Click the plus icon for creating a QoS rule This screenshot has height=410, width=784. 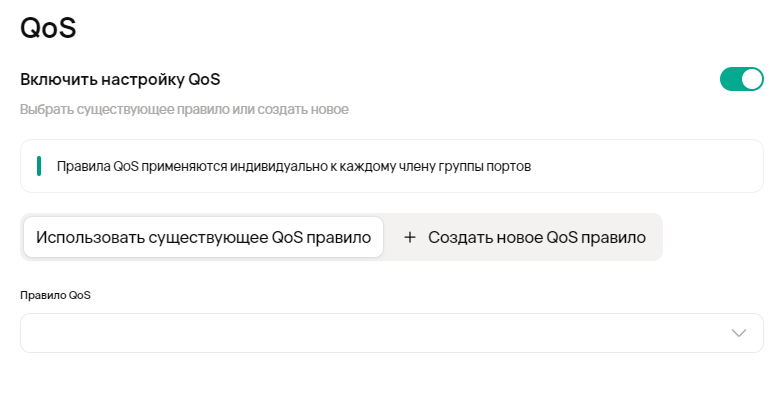[x=409, y=238]
